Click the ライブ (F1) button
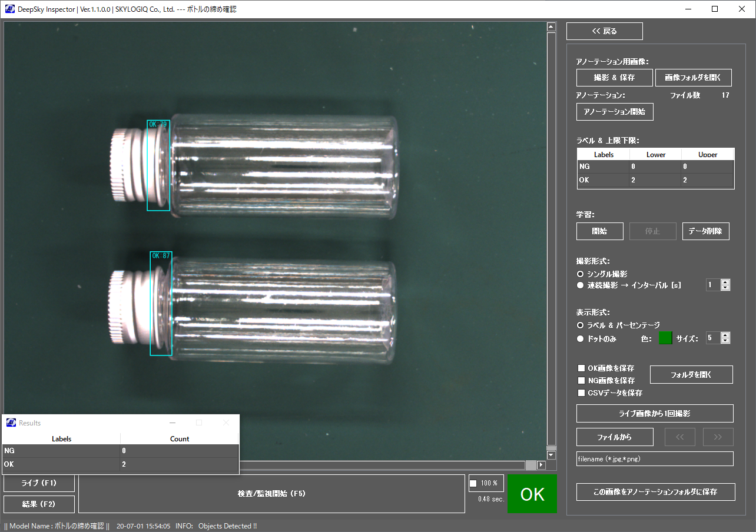The width and height of the screenshot is (756, 532). [x=39, y=483]
